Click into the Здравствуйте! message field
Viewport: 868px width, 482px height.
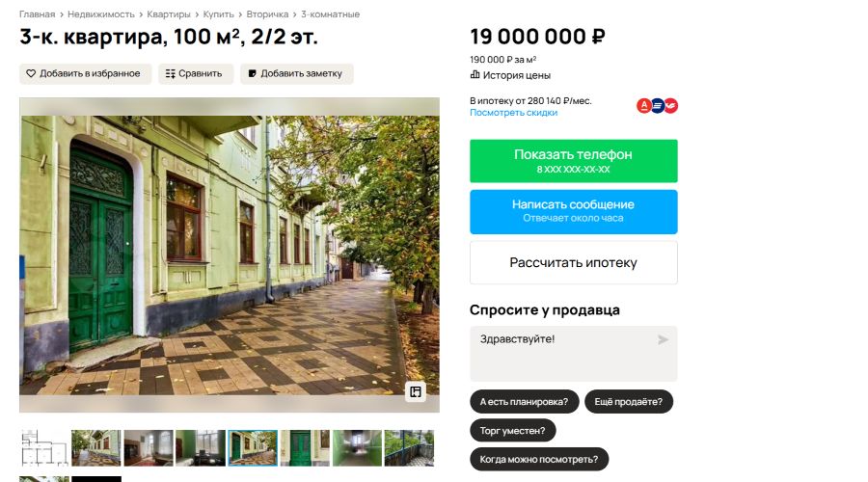[x=574, y=353]
